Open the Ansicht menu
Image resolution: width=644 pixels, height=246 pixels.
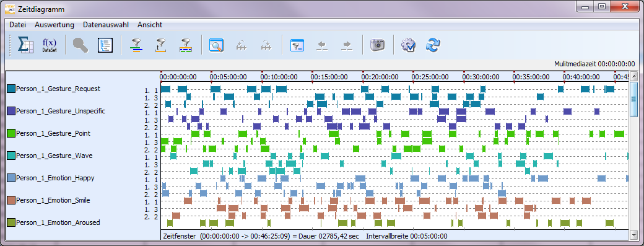coord(150,25)
